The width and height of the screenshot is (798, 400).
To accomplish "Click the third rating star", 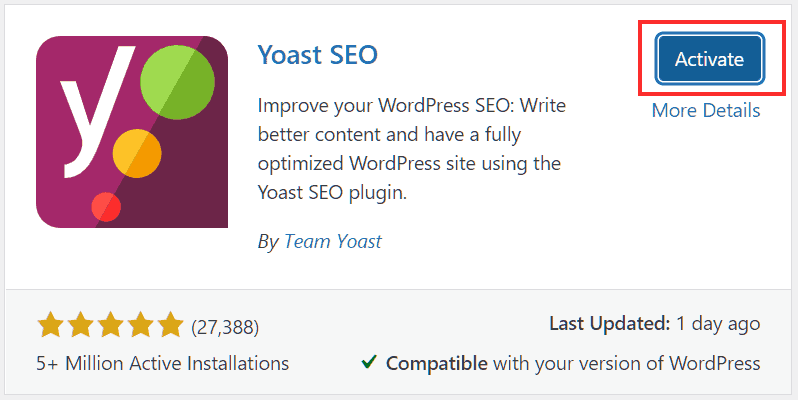I will (x=110, y=325).
